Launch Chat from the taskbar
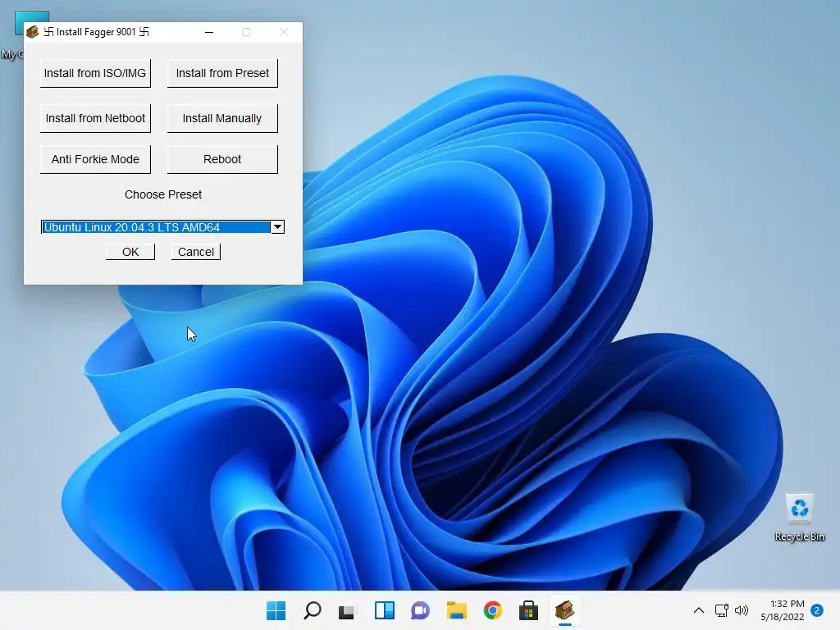 pyautogui.click(x=420, y=610)
